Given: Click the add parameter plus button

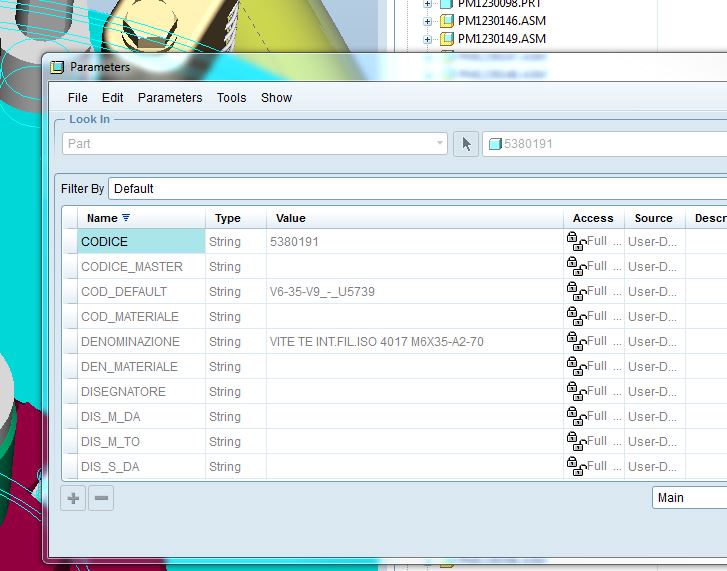Looking at the screenshot, I should (73, 498).
